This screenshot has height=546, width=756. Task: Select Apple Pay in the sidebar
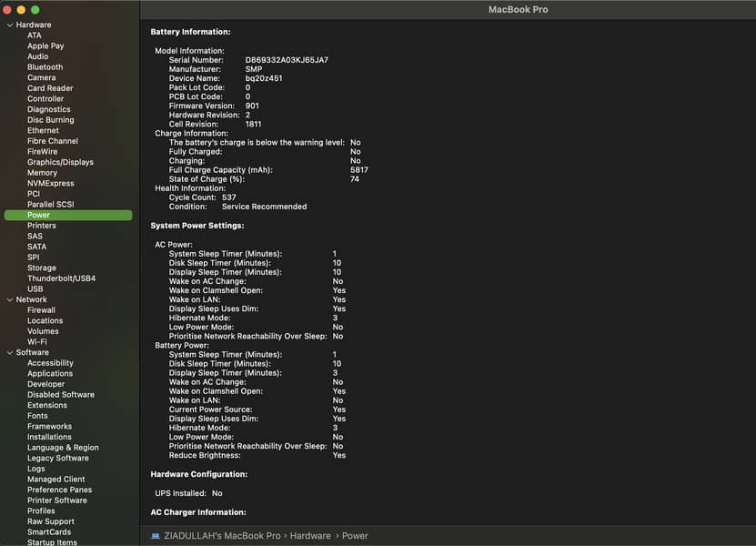tap(45, 46)
